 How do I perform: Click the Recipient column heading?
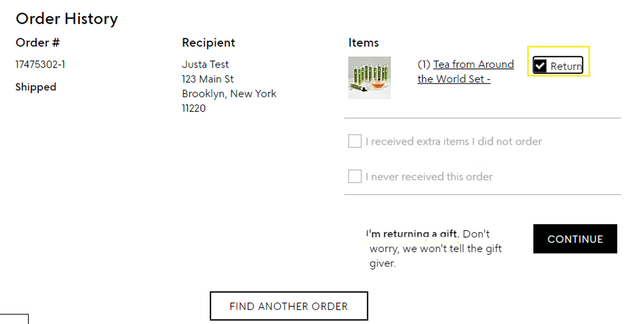coord(208,43)
